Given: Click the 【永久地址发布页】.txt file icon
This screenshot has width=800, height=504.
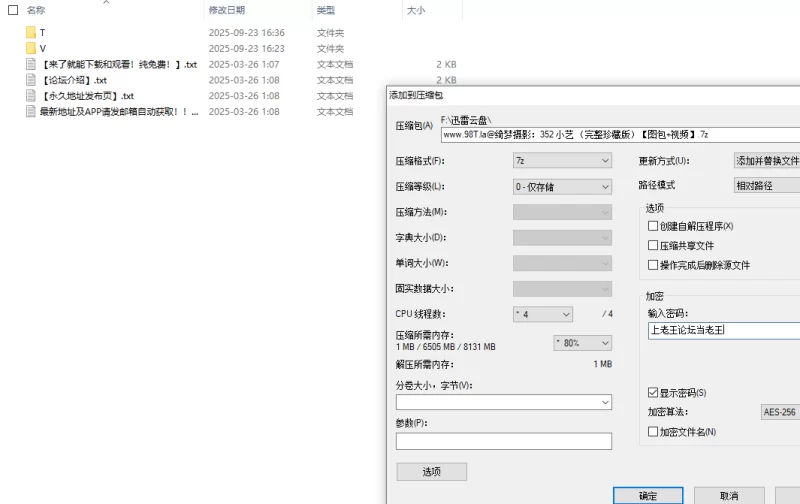Looking at the screenshot, I should (x=31, y=96).
